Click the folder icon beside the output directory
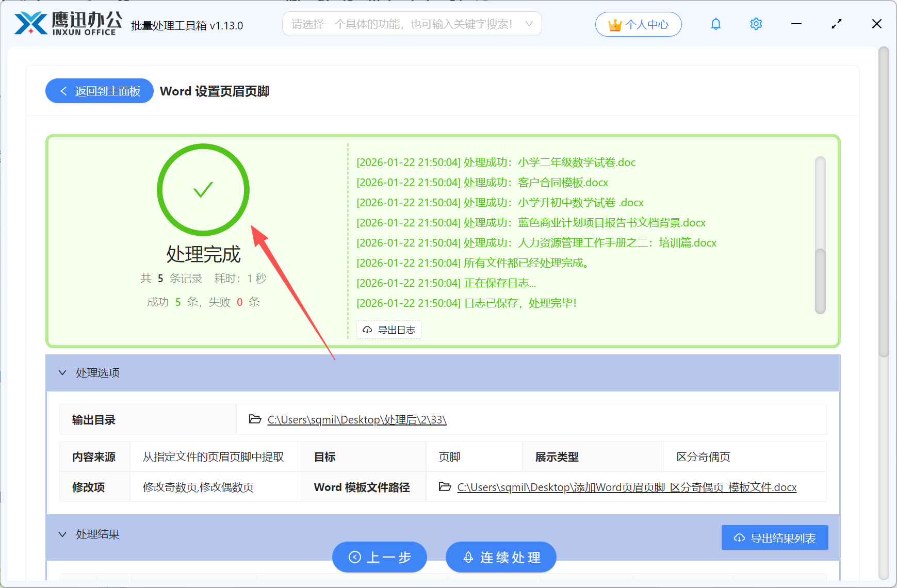 click(x=255, y=419)
